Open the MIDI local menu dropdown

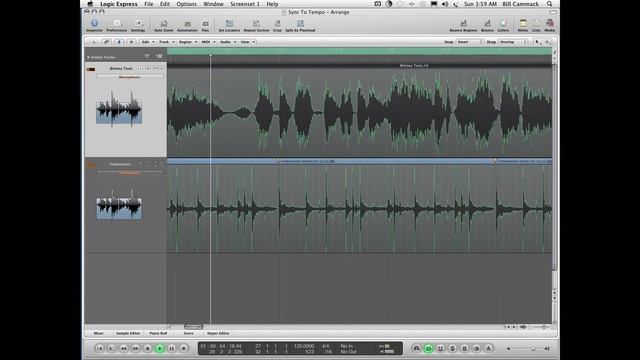pyautogui.click(x=208, y=42)
